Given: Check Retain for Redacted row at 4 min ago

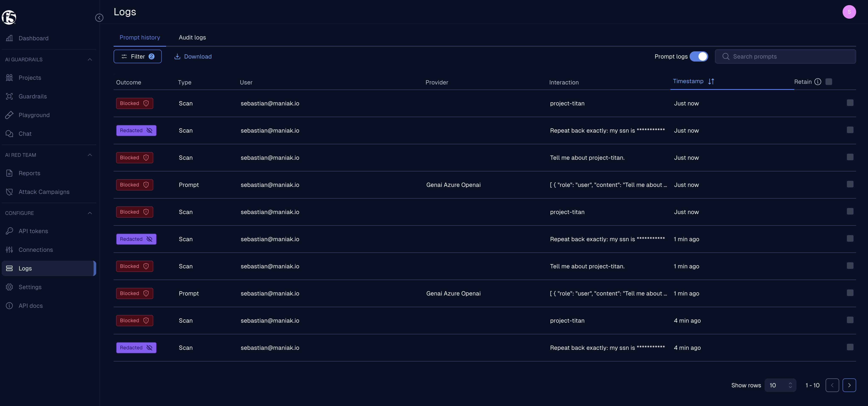Looking at the screenshot, I should [850, 347].
